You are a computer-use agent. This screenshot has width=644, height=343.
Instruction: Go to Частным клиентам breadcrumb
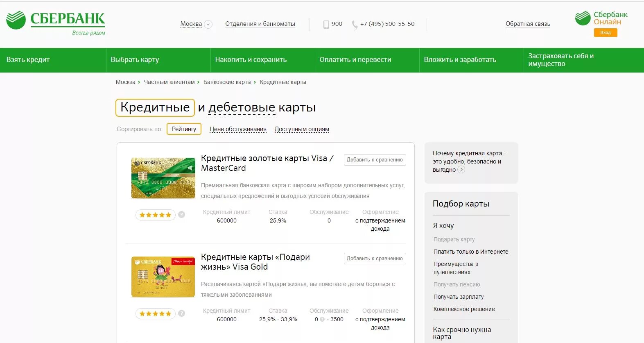click(169, 82)
